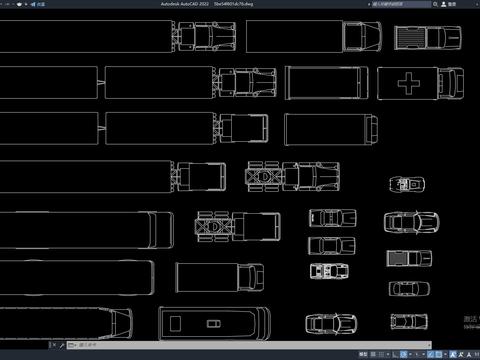Toggle 2D object snap in status bar
Image resolution: width=480 pixels, height=360 pixels.
(438, 354)
